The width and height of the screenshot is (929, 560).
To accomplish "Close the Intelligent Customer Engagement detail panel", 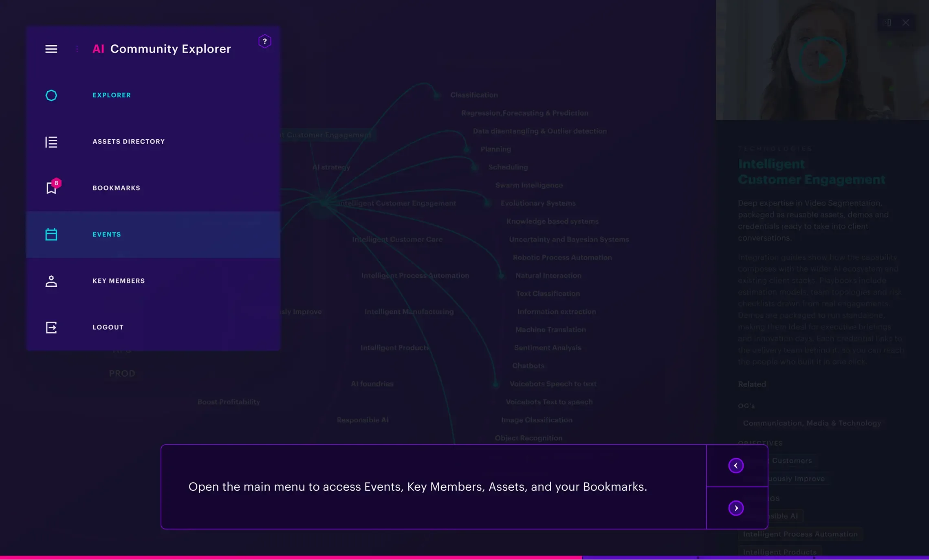I will pyautogui.click(x=905, y=22).
